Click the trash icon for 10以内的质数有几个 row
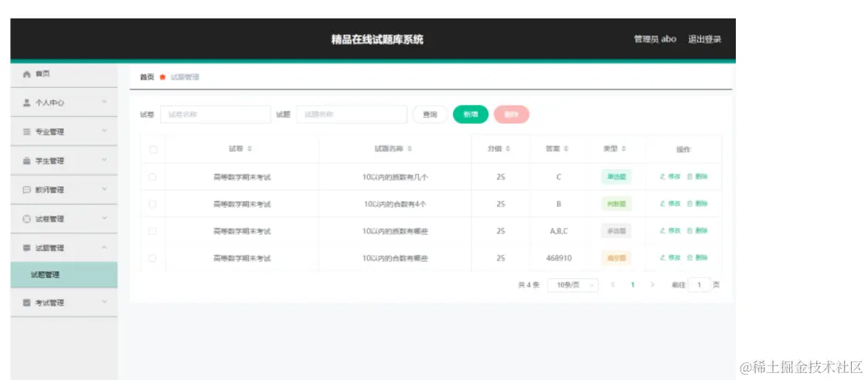This screenshot has width=868, height=380. pos(689,176)
